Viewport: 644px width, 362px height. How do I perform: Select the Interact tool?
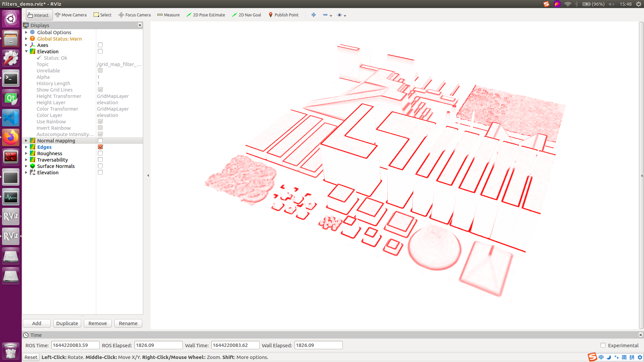pyautogui.click(x=39, y=15)
